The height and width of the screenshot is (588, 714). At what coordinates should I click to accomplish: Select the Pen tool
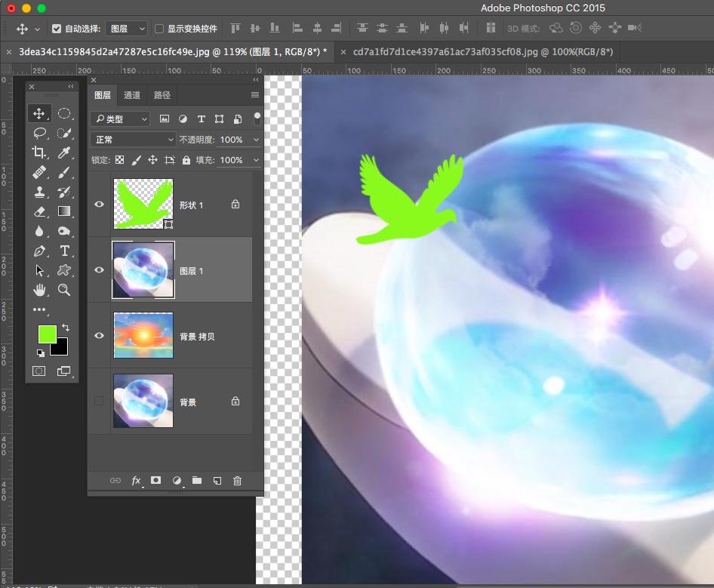pyautogui.click(x=39, y=251)
